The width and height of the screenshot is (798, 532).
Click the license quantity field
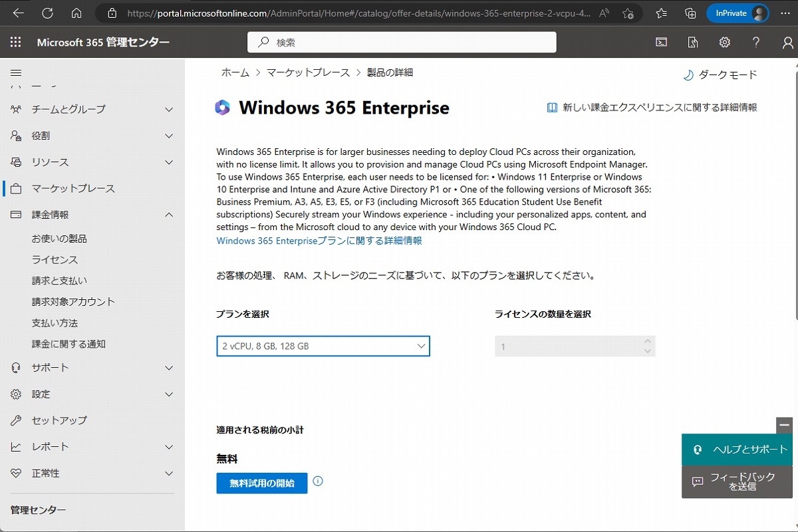click(x=575, y=346)
